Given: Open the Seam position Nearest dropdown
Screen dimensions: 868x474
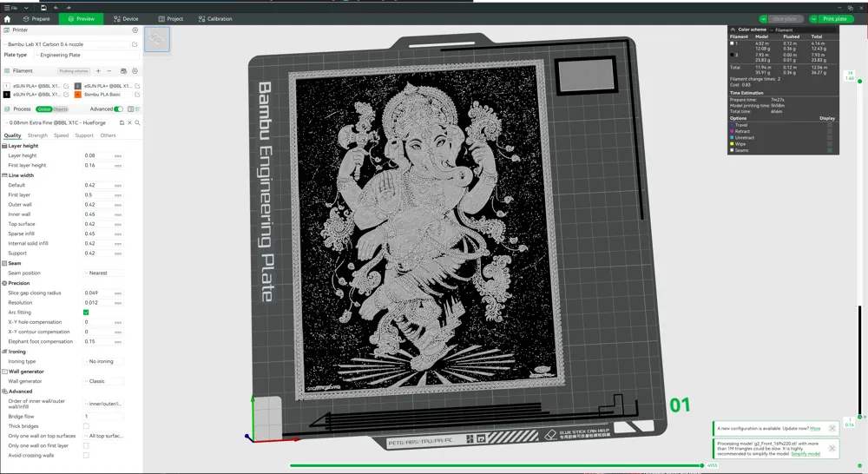Looking at the screenshot, I should coord(103,273).
